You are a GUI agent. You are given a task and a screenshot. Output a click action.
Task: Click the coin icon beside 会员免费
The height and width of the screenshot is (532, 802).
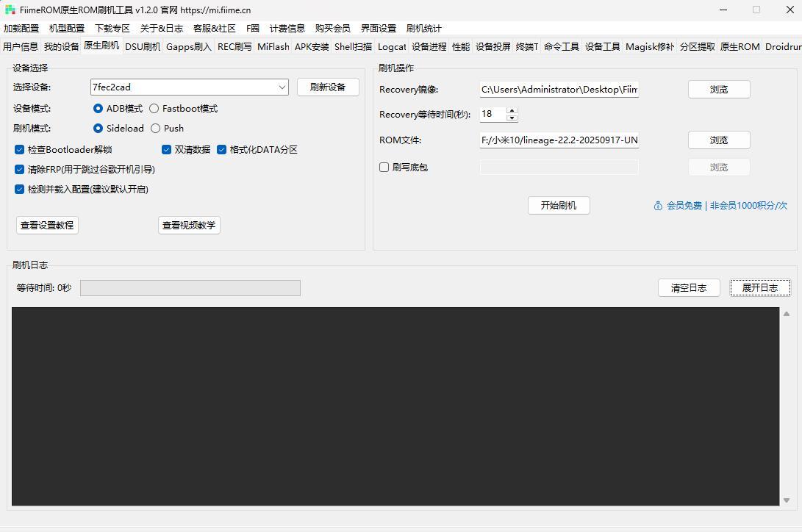[x=658, y=206]
